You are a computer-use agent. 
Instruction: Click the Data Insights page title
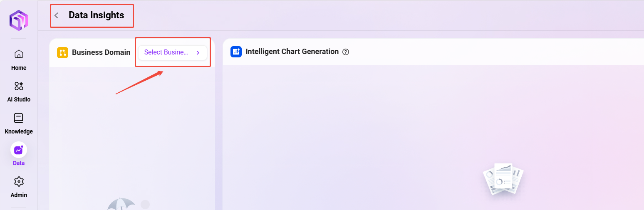click(x=96, y=15)
